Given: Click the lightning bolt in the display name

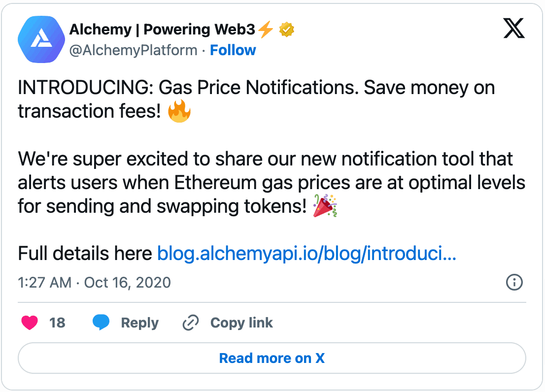Looking at the screenshot, I should pyautogui.click(x=265, y=29).
